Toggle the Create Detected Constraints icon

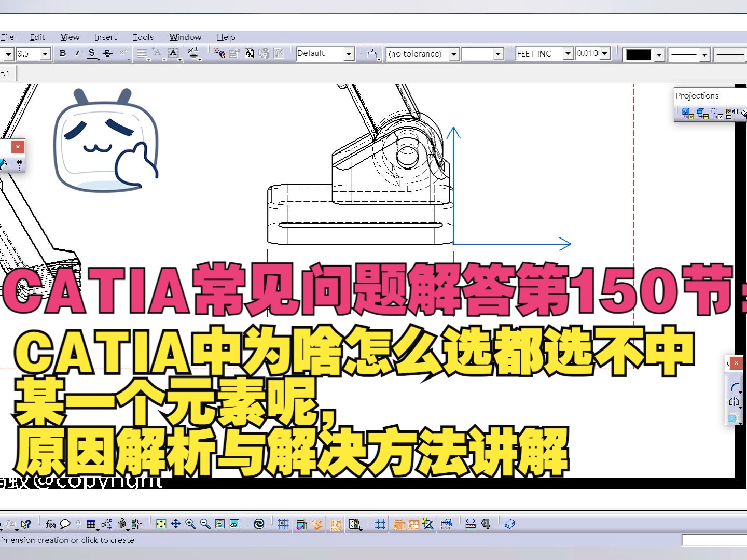pos(317,524)
